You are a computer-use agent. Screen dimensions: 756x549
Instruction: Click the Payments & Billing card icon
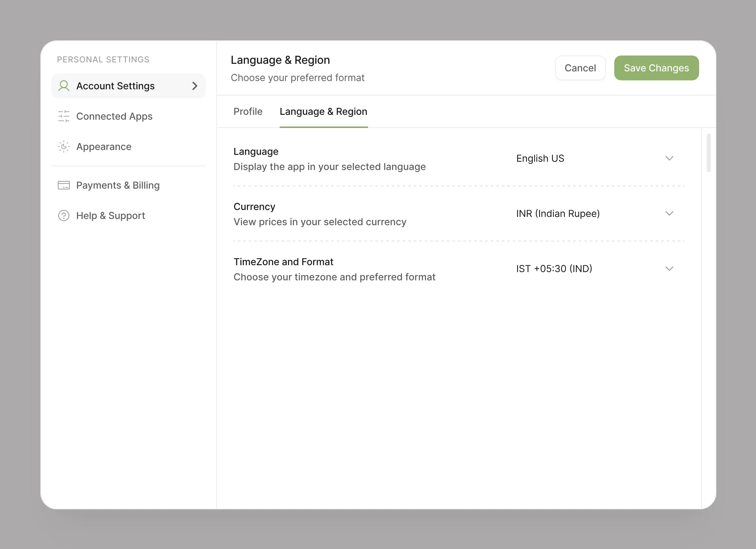point(64,185)
